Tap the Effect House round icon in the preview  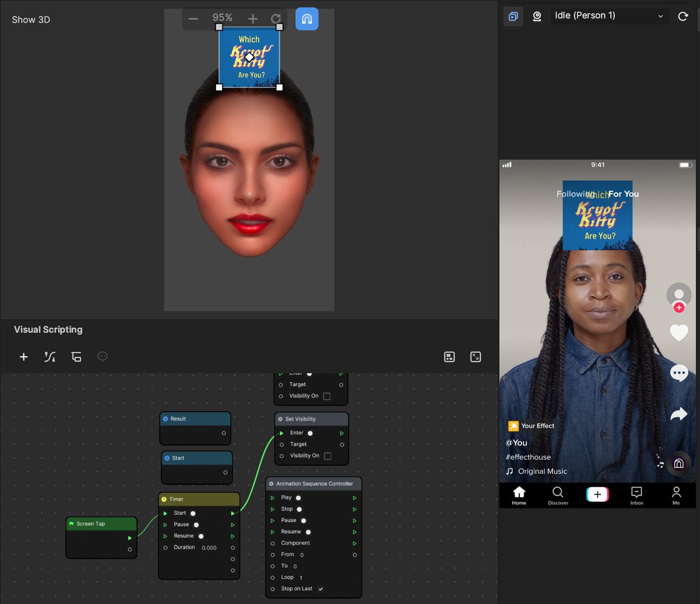[x=678, y=463]
